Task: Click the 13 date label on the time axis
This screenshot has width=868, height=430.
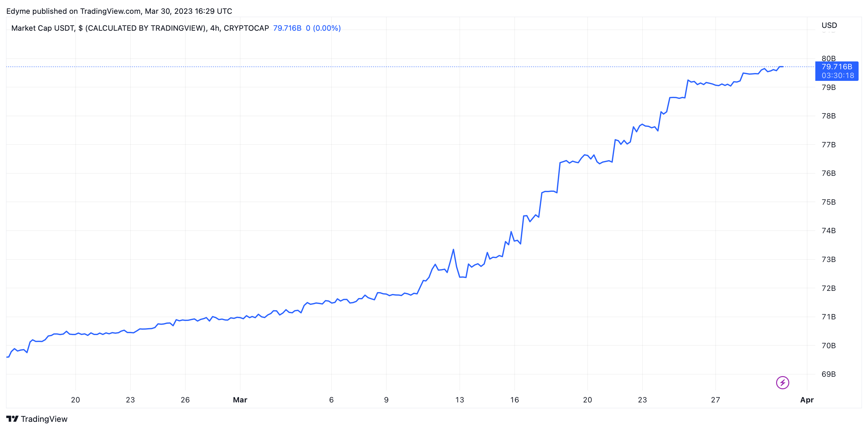Action: coord(459,400)
